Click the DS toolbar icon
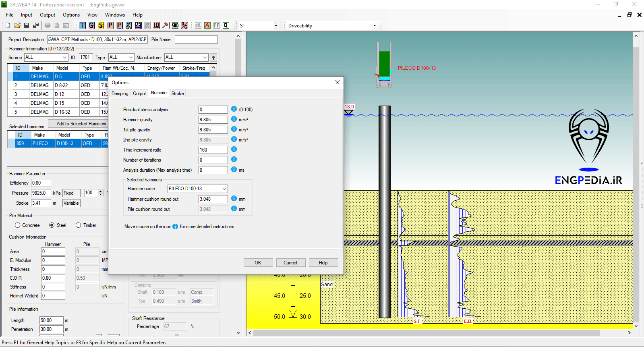The height and width of the screenshot is (347, 644). pos(138,25)
